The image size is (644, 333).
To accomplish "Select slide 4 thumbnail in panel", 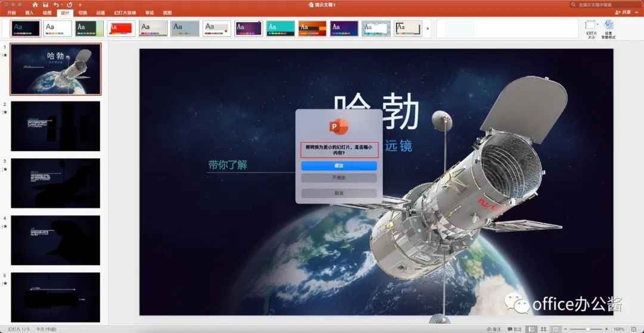I will [55, 240].
